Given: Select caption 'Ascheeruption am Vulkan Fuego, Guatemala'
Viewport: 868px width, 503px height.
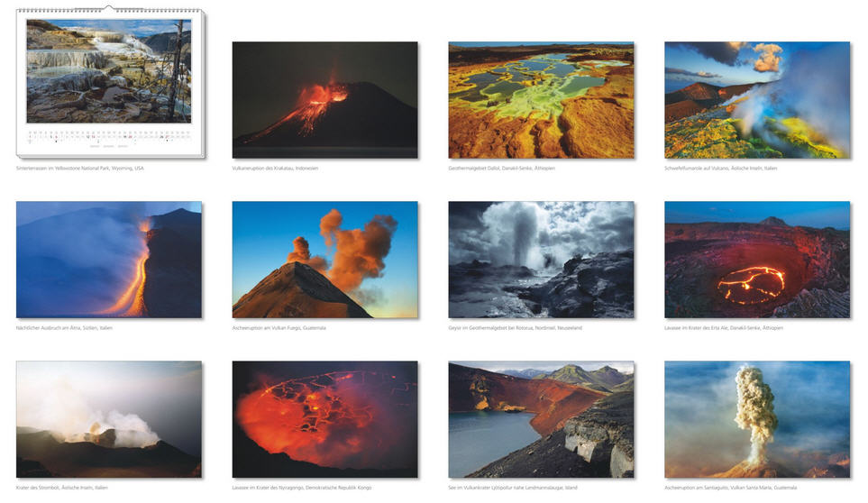Looking at the screenshot, I should click(x=279, y=328).
